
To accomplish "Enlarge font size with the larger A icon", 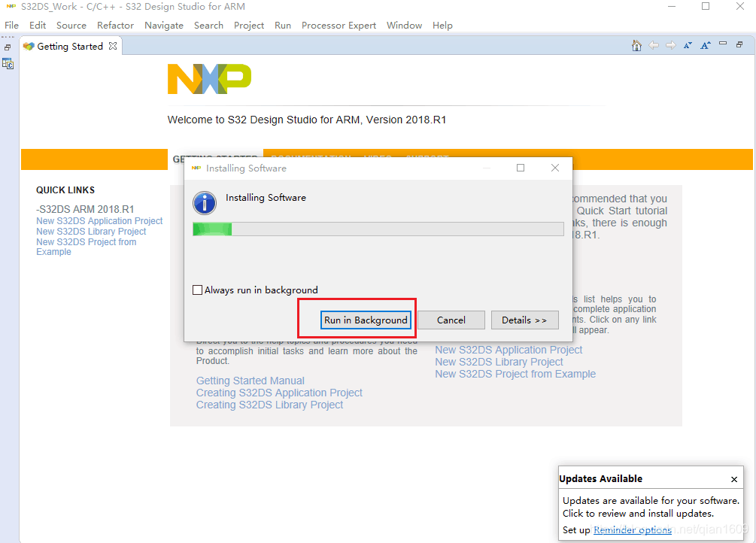I will coord(705,46).
